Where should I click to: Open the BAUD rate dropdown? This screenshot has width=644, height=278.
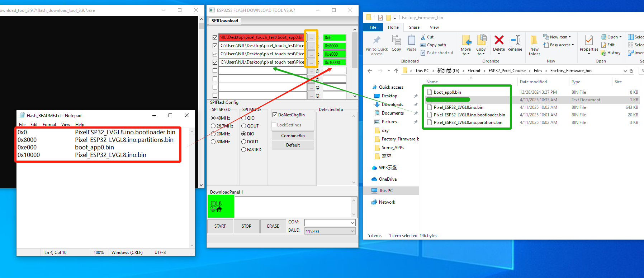352,231
